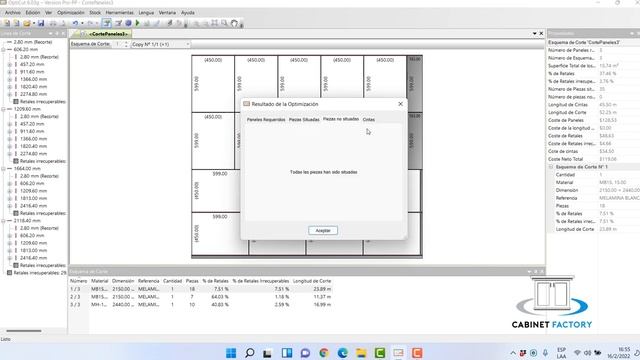Collapse 'Esquema de Corte Nº 1' properties group

coord(551,167)
